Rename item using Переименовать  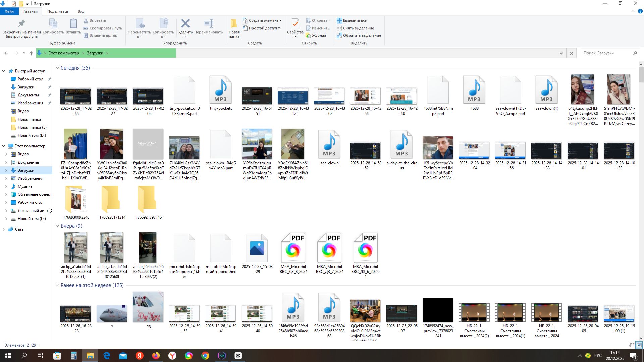(x=208, y=27)
